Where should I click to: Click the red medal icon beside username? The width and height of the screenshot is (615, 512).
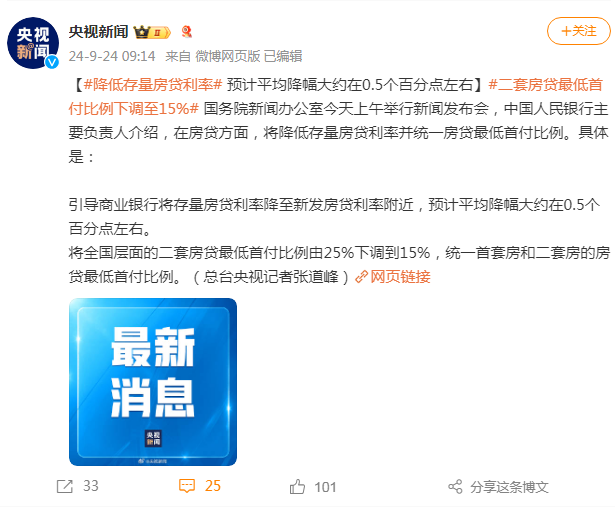click(187, 32)
